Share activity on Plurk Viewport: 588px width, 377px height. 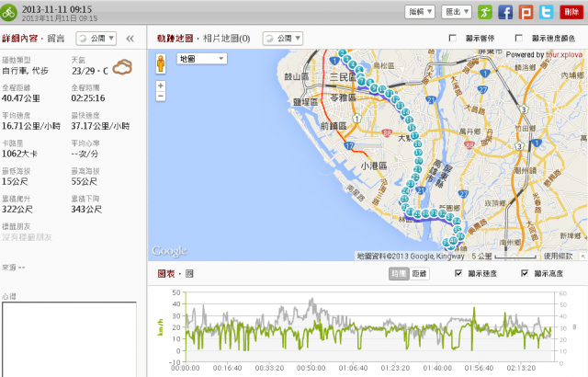click(x=526, y=12)
